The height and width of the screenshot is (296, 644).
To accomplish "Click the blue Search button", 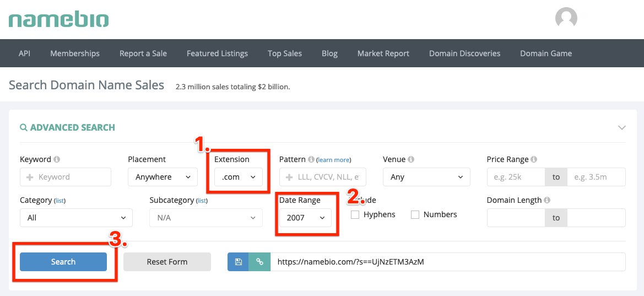I will [63, 262].
